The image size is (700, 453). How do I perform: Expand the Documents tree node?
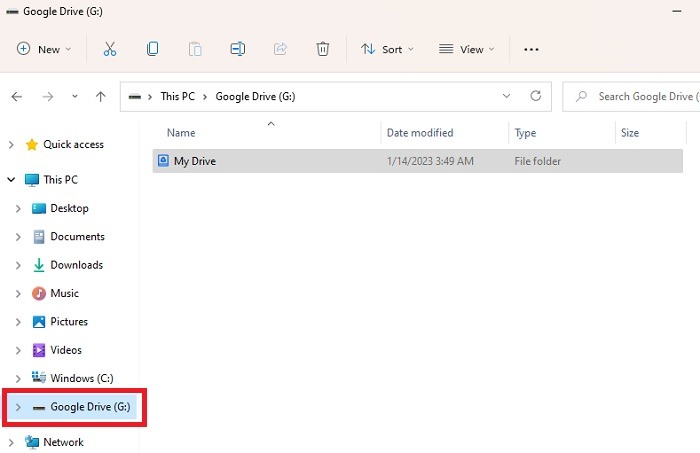tap(18, 237)
